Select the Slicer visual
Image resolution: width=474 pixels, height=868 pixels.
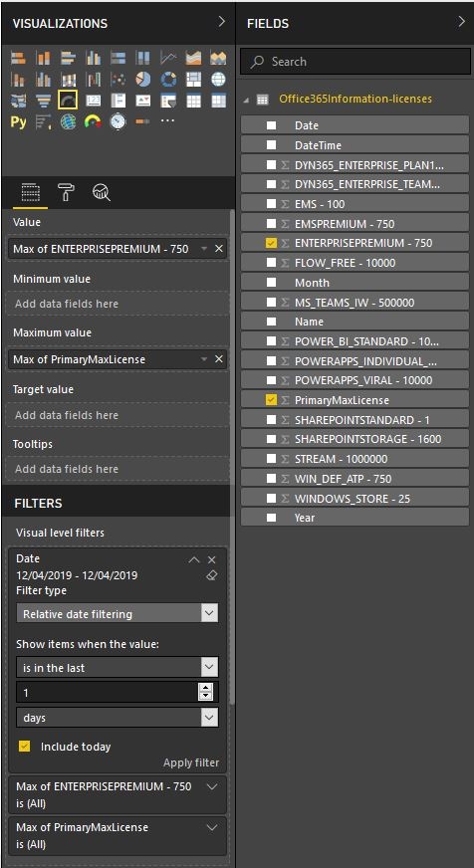click(x=167, y=101)
